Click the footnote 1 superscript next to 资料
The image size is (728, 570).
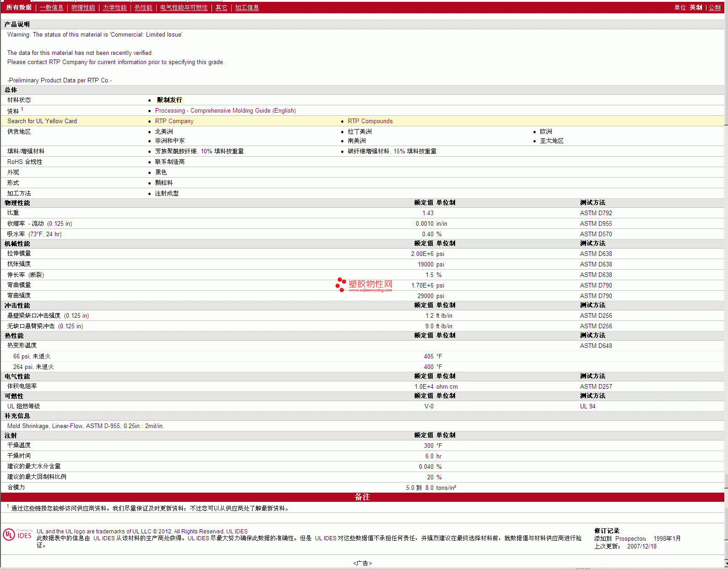22,109
